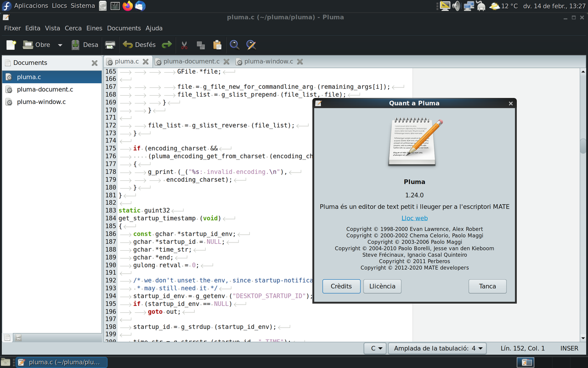
Task: Open the Amplada de la tabulació dropdown
Action: pyautogui.click(x=437, y=348)
